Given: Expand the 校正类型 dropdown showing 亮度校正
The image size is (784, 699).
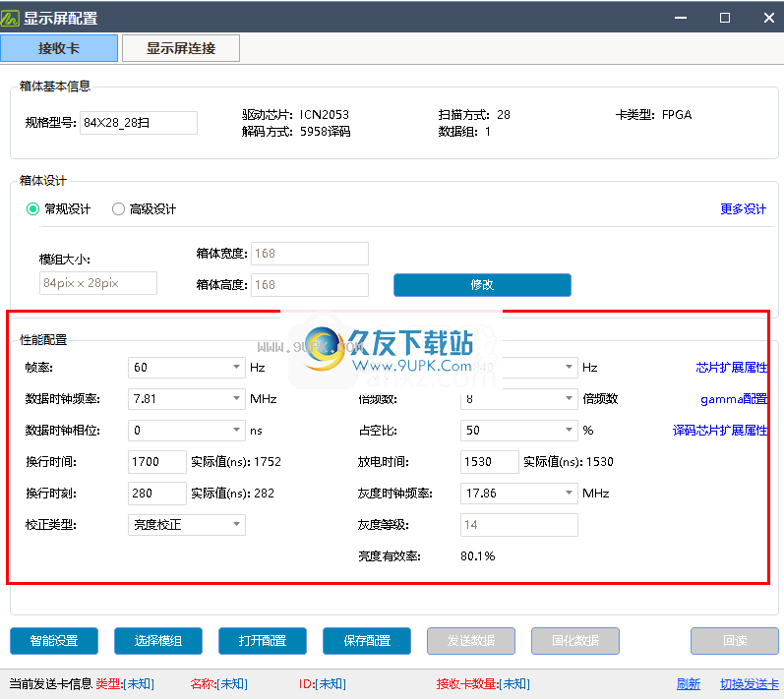Looking at the screenshot, I should coord(187,525).
